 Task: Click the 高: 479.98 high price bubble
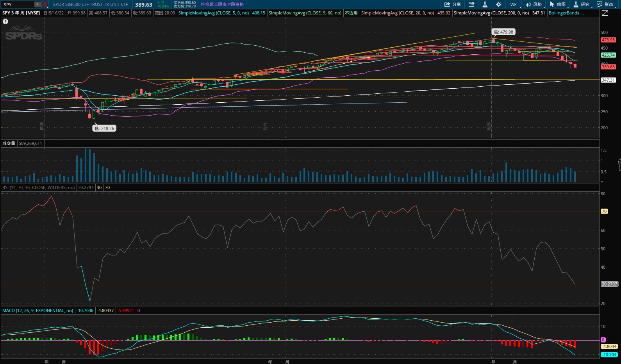point(503,32)
